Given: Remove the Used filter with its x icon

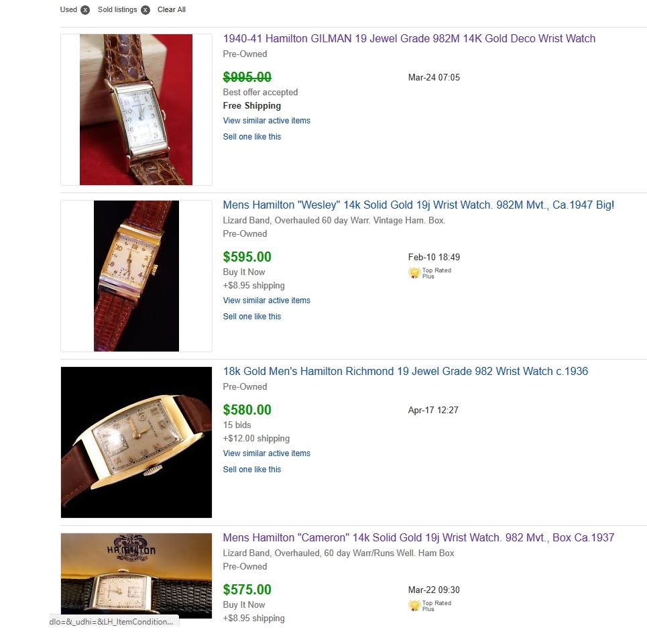Looking at the screenshot, I should (85, 10).
